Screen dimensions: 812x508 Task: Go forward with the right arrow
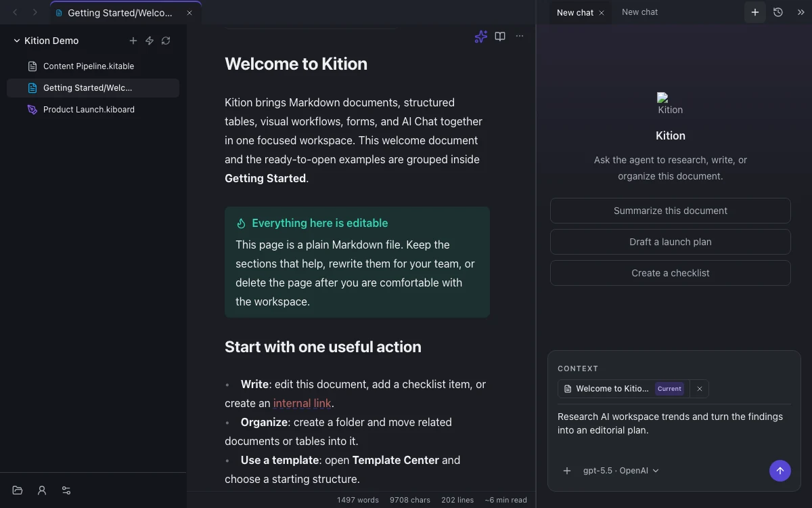[x=35, y=12]
